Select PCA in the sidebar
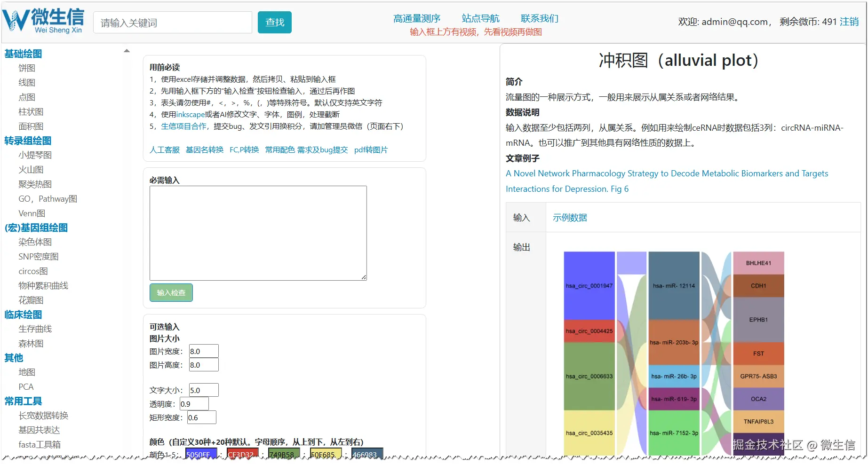868x464 pixels. 26,387
